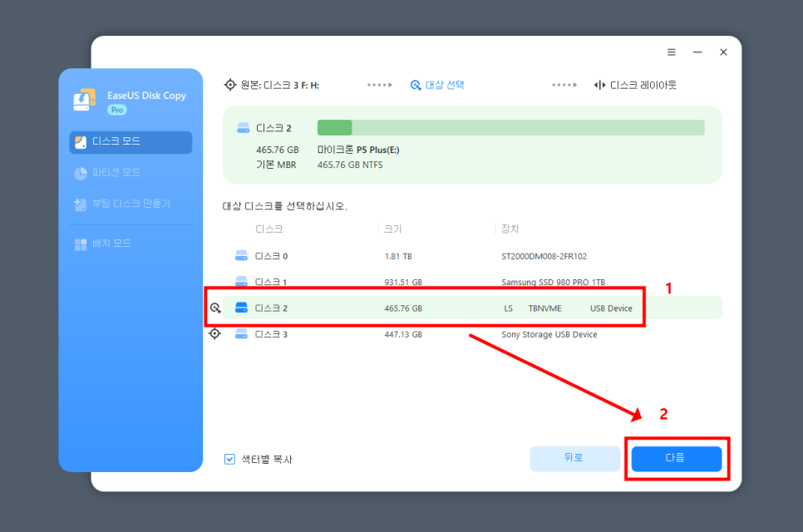Click the 크기 column header

(393, 229)
